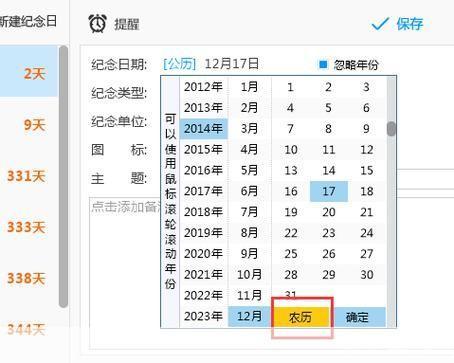454x363 pixels.
Task: Choose month 8月
Action: coord(249,233)
